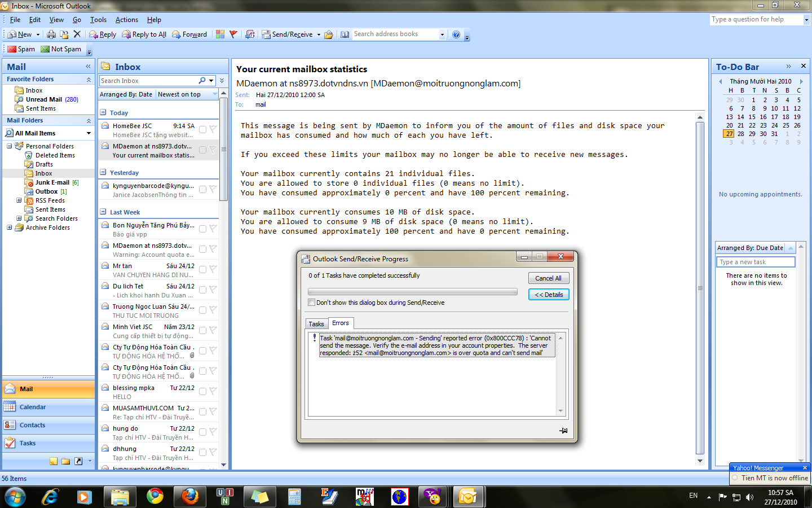Viewport: 812px width, 508px height.
Task: Click Reply to All button
Action: (144, 34)
